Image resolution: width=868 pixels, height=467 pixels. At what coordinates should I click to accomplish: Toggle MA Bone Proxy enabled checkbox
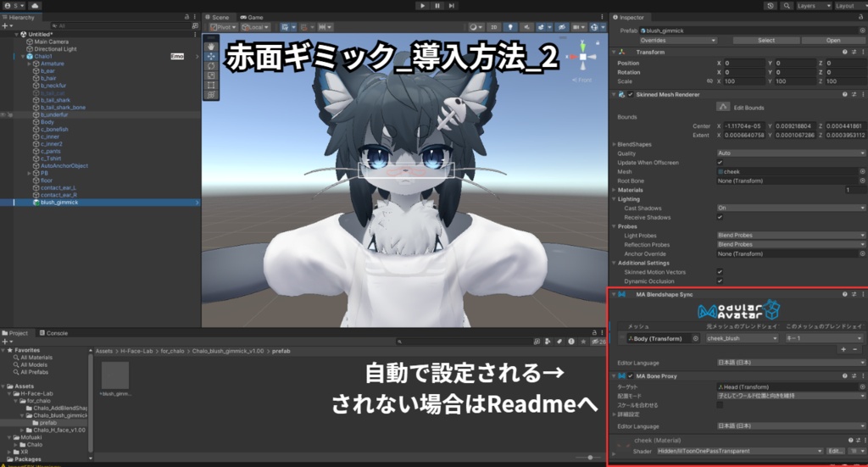tap(630, 376)
